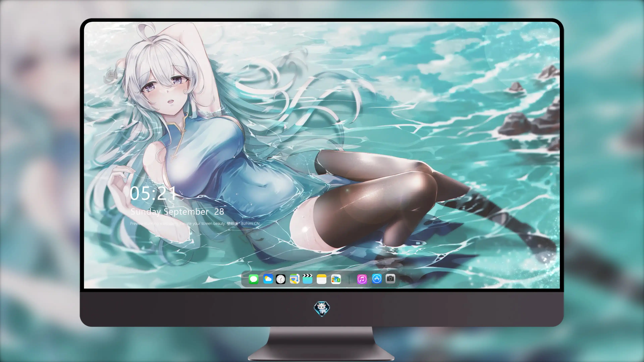This screenshot has height=362, width=644.
Task: Open the colorful picture-collage dock icon
Action: [x=336, y=279]
